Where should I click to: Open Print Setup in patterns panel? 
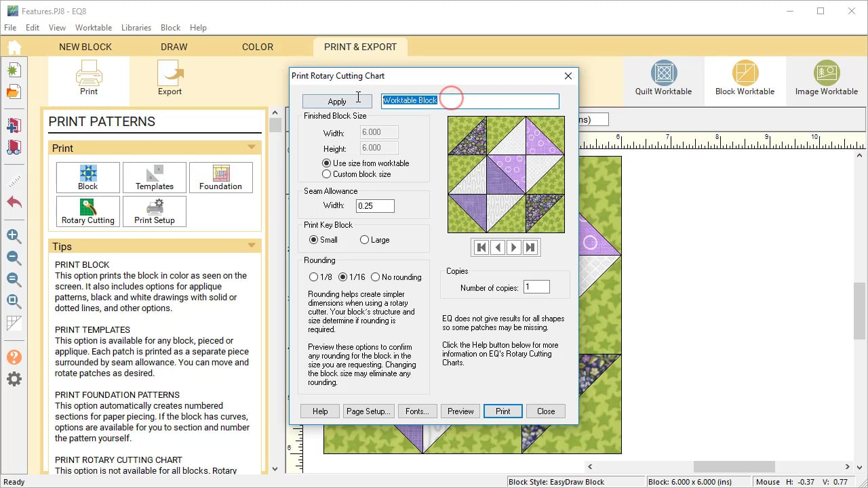click(155, 211)
